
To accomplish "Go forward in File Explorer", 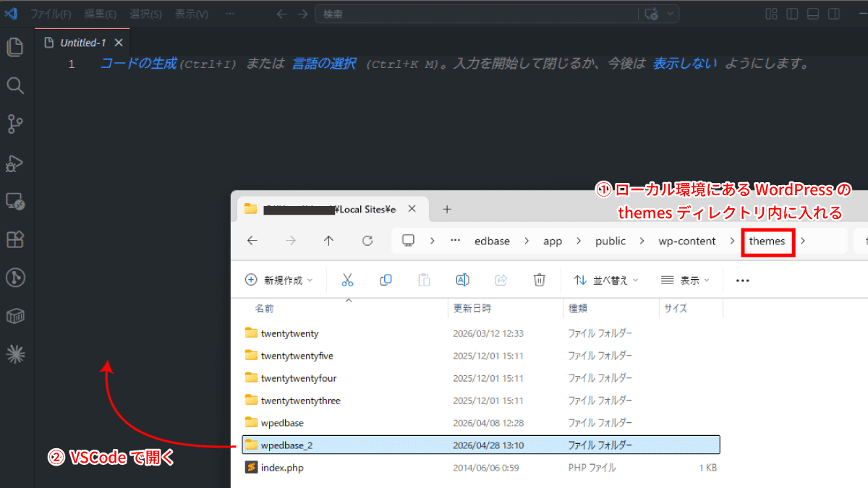I will click(x=291, y=241).
